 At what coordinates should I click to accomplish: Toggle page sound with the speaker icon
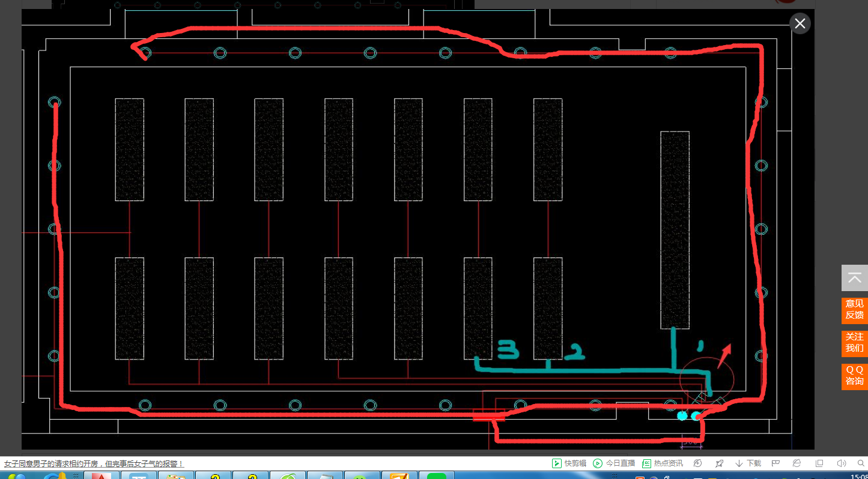coord(842,463)
